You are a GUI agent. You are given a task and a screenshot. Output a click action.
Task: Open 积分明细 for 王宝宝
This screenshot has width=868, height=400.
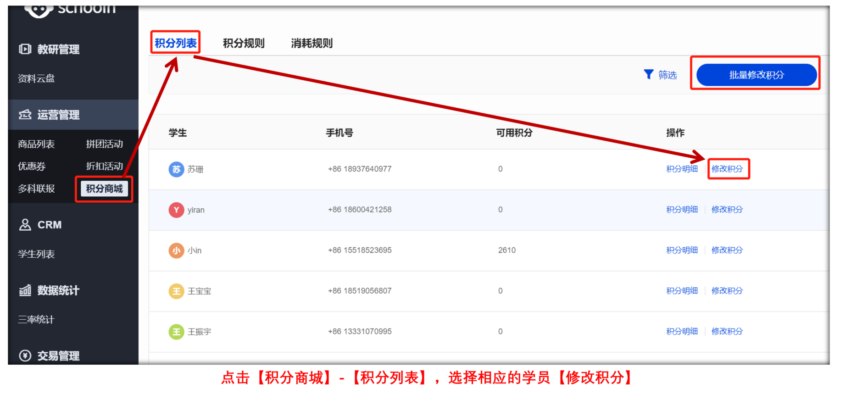[682, 291]
